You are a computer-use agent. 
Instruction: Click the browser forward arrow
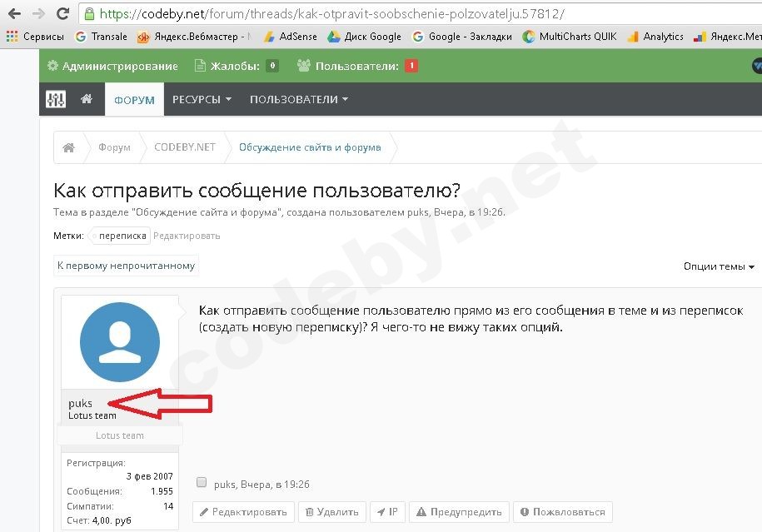[38, 13]
